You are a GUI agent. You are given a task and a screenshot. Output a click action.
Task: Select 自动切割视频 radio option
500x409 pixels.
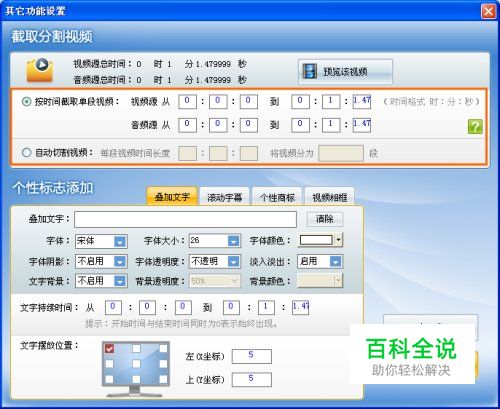[26, 153]
